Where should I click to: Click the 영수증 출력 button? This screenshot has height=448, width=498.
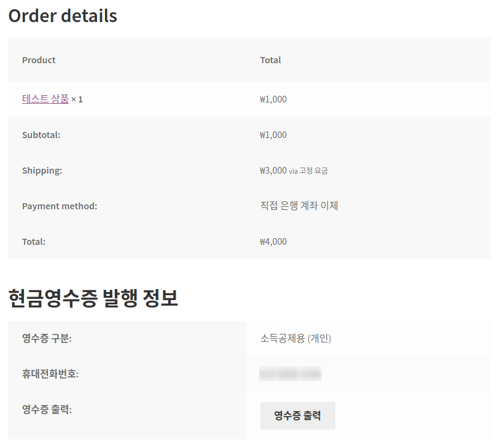click(x=297, y=415)
